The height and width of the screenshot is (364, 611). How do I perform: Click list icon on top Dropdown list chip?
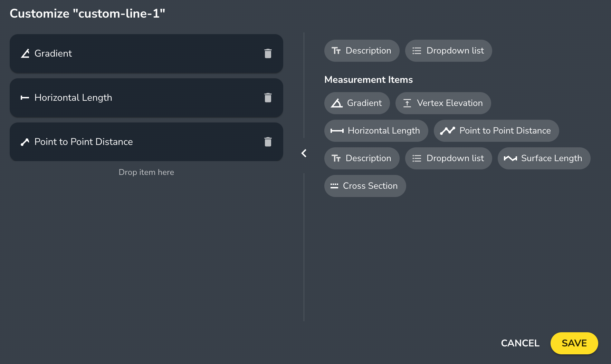click(417, 51)
